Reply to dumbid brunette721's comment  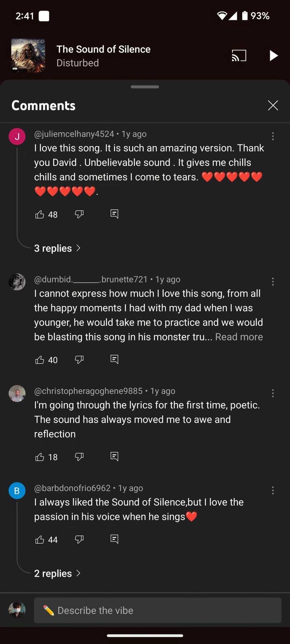click(114, 359)
